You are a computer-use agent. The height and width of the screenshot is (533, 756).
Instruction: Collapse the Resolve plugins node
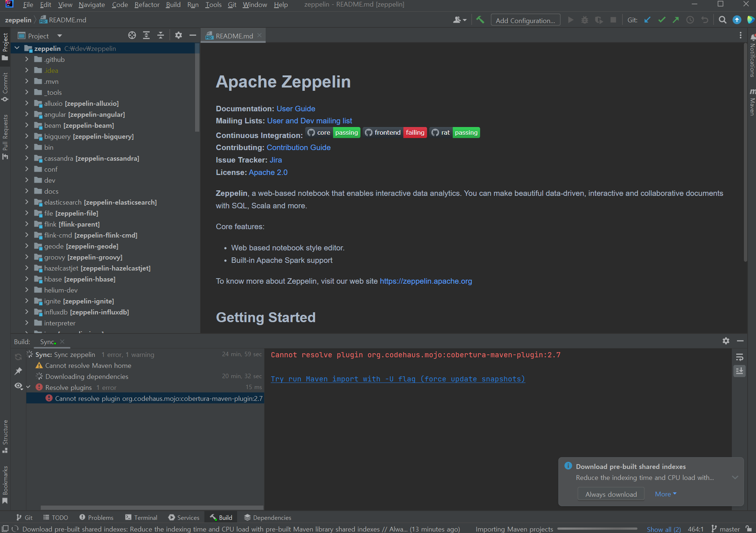[29, 387]
